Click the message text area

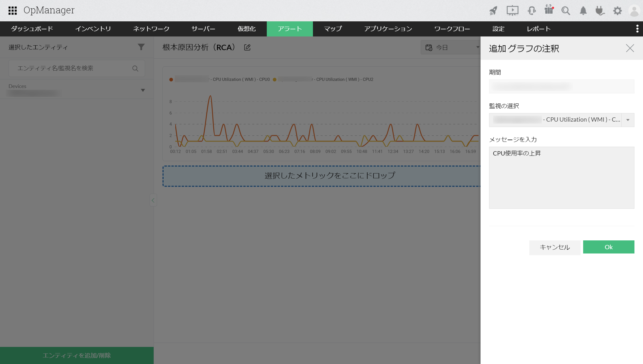tap(561, 177)
